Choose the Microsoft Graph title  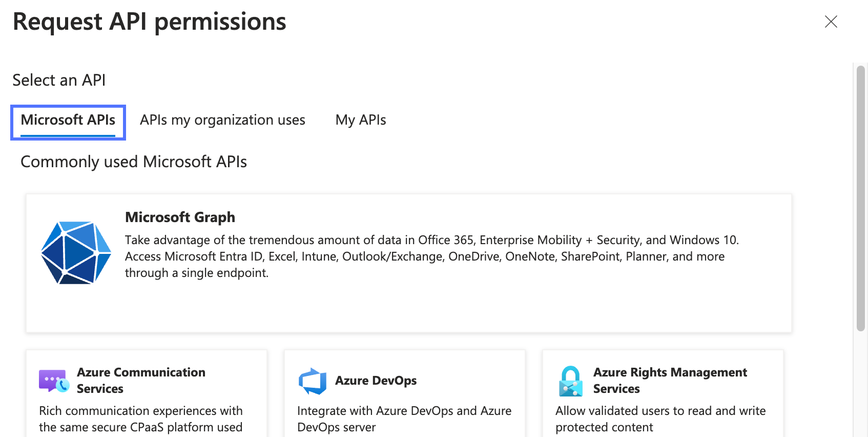pos(180,217)
